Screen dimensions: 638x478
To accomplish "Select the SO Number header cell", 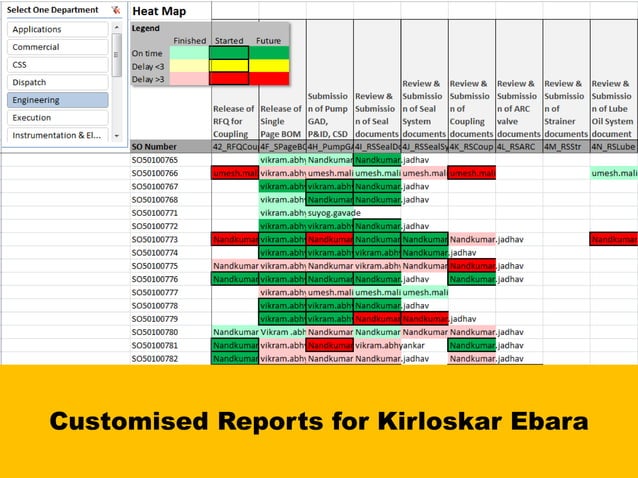I will tap(171, 146).
